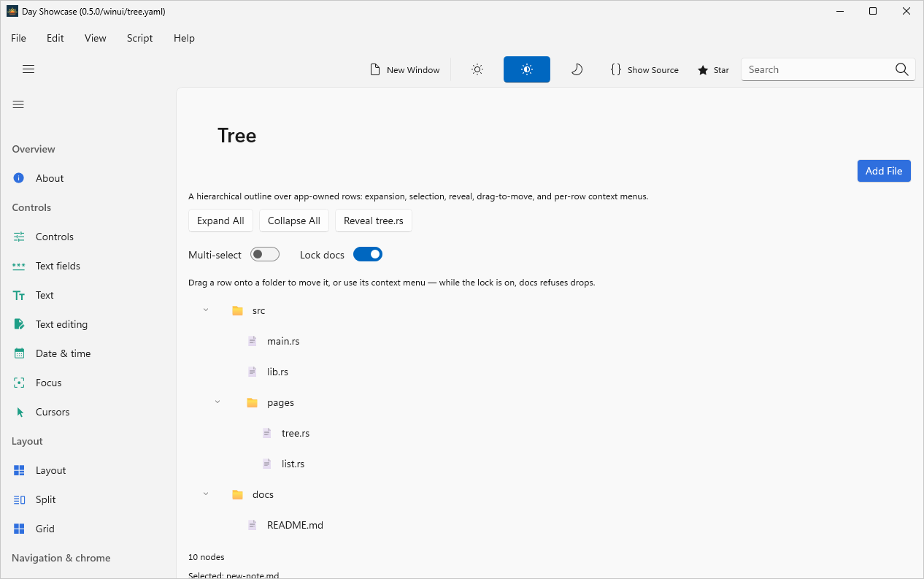Select the list.rs row text

pos(293,464)
